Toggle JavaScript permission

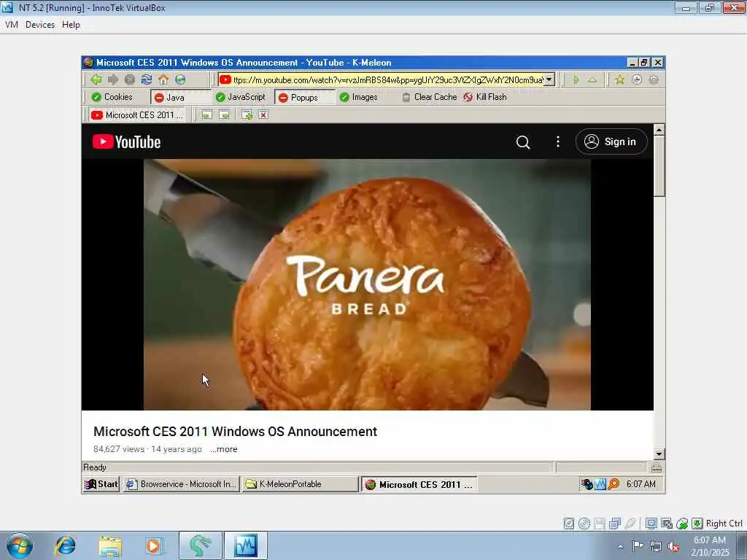click(241, 97)
